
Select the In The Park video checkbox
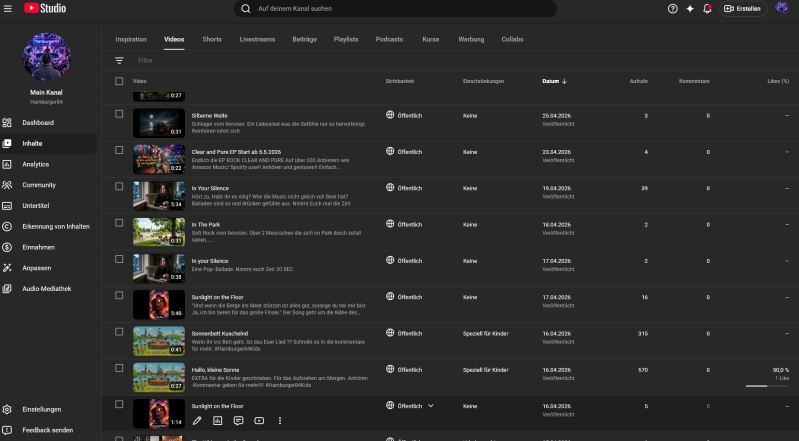[119, 224]
